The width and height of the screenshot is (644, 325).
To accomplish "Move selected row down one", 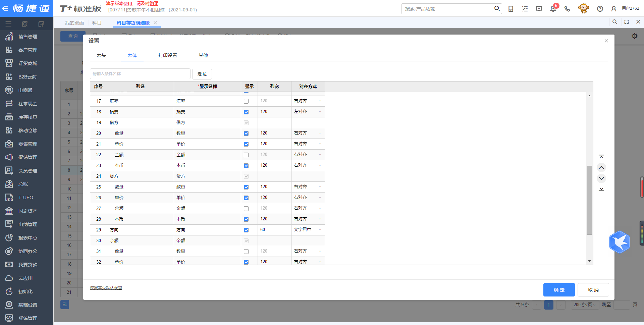I will click(601, 178).
